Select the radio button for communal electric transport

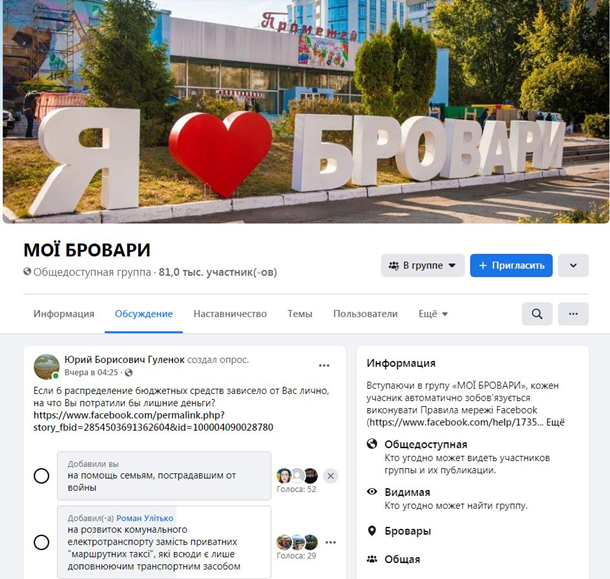(41, 542)
